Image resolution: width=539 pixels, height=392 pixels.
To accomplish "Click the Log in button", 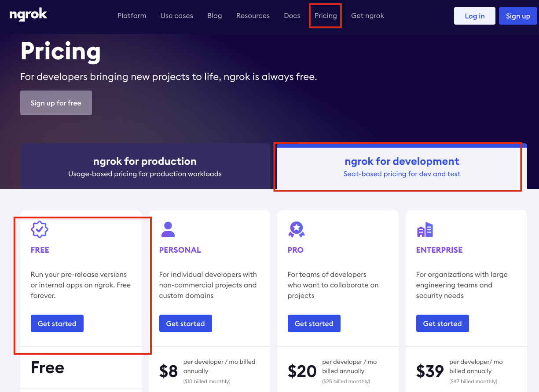I will [x=475, y=16].
